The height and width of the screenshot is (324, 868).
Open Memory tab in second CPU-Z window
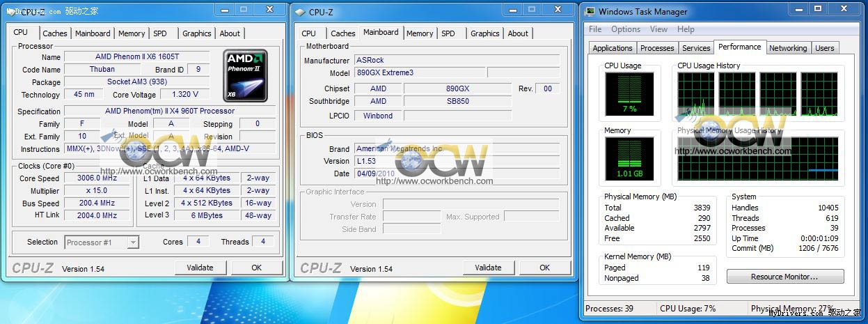pyautogui.click(x=420, y=33)
